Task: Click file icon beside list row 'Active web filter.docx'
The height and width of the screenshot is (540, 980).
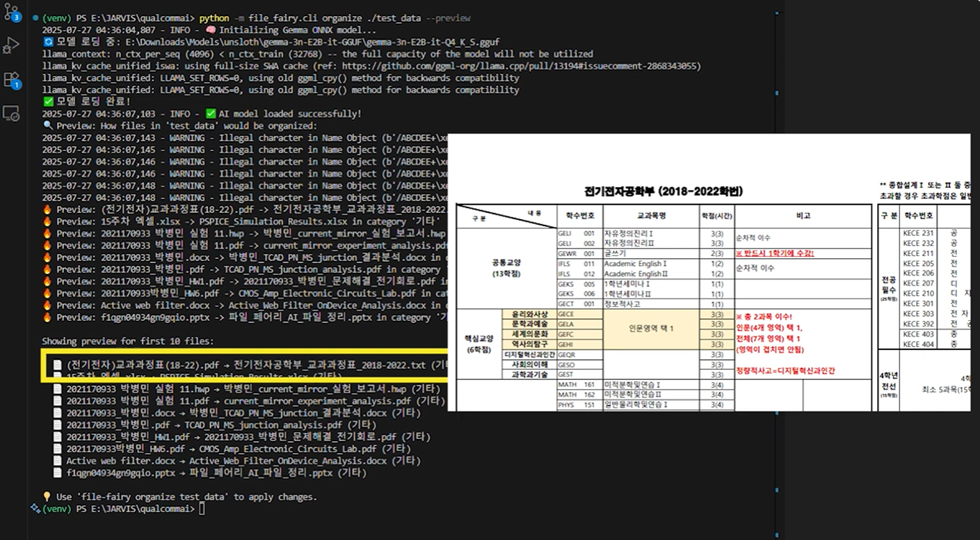Action: point(58,461)
